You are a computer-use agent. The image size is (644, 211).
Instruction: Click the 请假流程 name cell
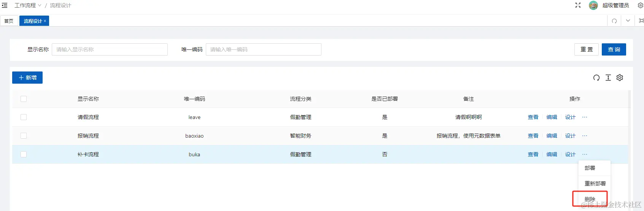tap(88, 117)
